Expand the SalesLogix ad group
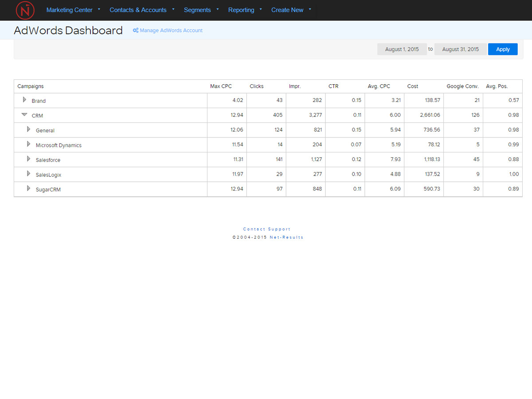The image size is (532, 399). click(28, 174)
